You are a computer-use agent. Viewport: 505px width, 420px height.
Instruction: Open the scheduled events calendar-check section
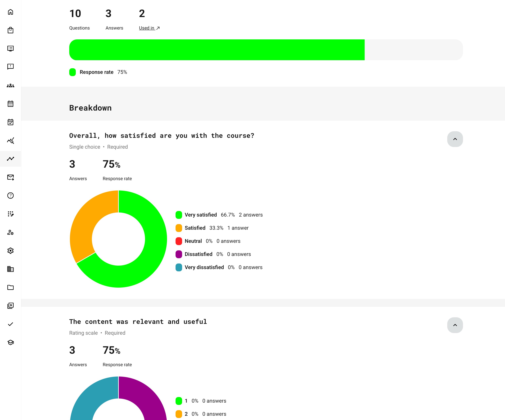click(11, 122)
